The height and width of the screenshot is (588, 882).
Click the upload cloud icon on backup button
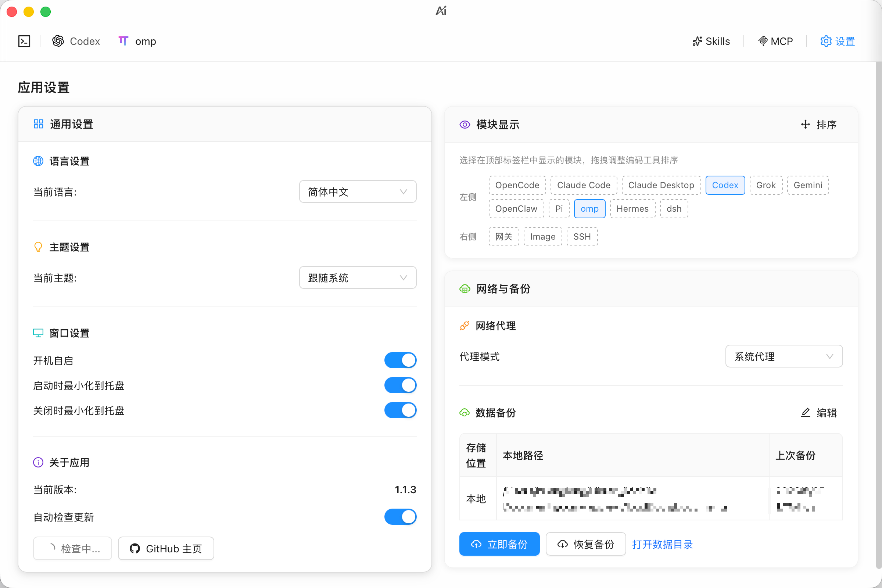pyautogui.click(x=476, y=544)
